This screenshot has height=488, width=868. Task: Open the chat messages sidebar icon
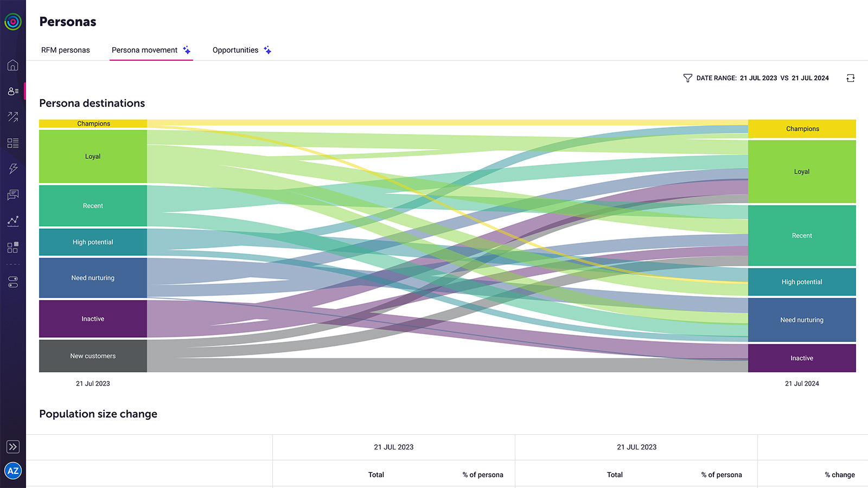tap(13, 195)
